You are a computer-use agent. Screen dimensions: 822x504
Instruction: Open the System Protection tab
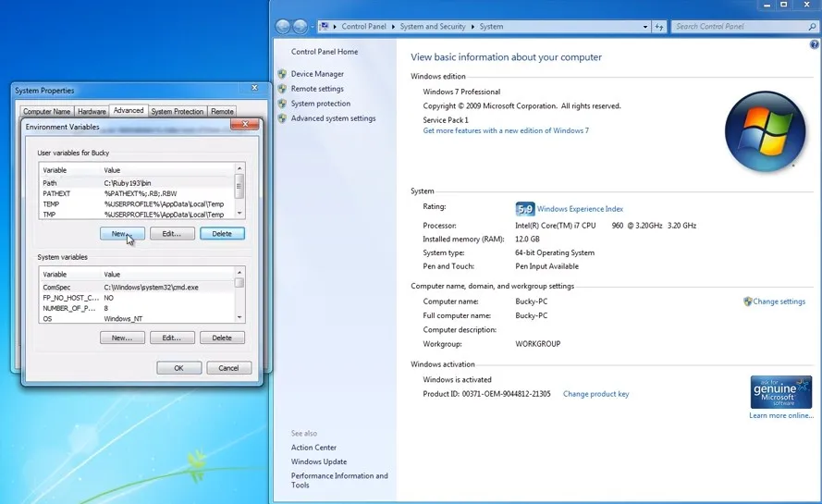click(x=178, y=112)
